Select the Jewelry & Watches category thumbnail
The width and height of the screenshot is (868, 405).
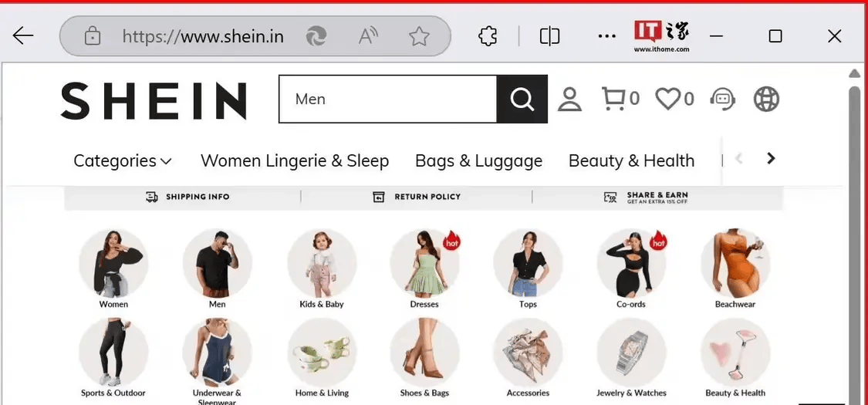click(632, 353)
